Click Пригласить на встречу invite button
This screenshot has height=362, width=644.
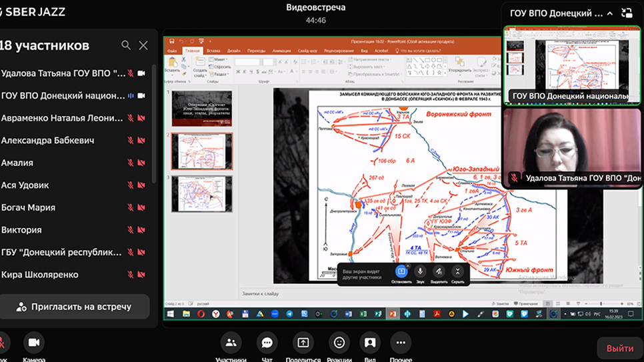tap(74, 307)
